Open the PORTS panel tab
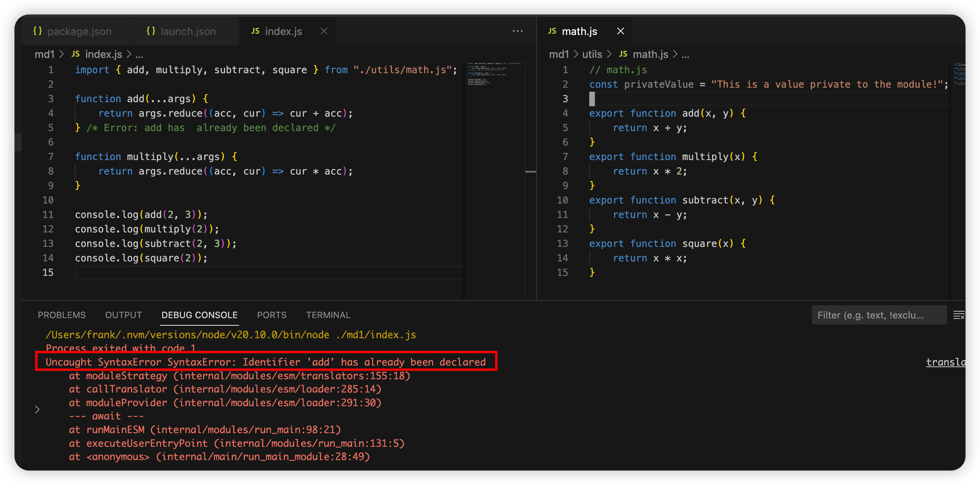 pyautogui.click(x=272, y=315)
